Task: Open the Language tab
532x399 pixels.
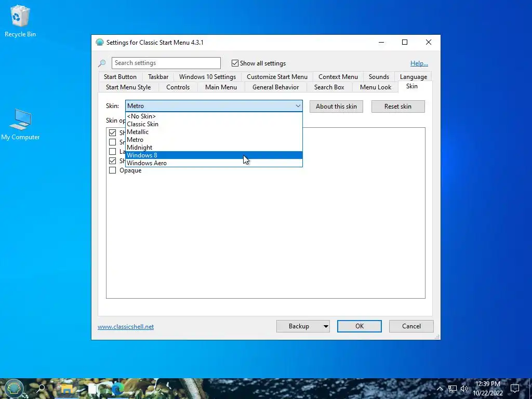Action: click(x=413, y=77)
